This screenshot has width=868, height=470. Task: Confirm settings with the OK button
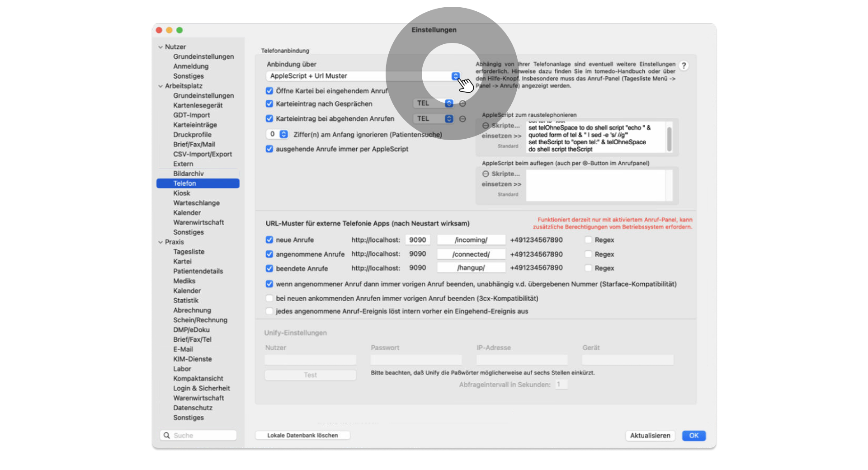click(694, 436)
